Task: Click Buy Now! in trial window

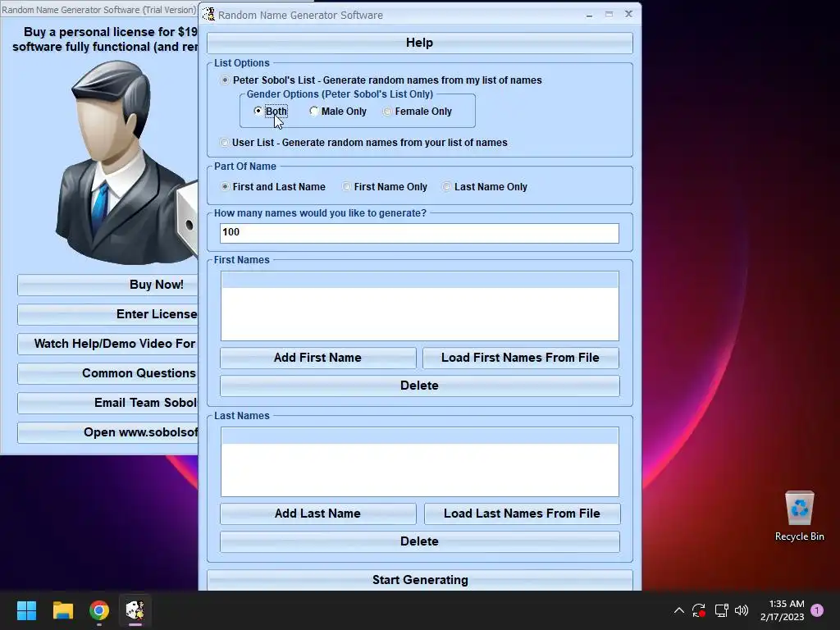Action: coord(107,285)
